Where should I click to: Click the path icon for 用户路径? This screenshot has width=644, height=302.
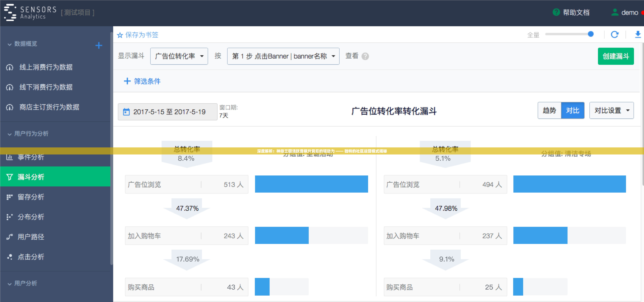coord(9,237)
